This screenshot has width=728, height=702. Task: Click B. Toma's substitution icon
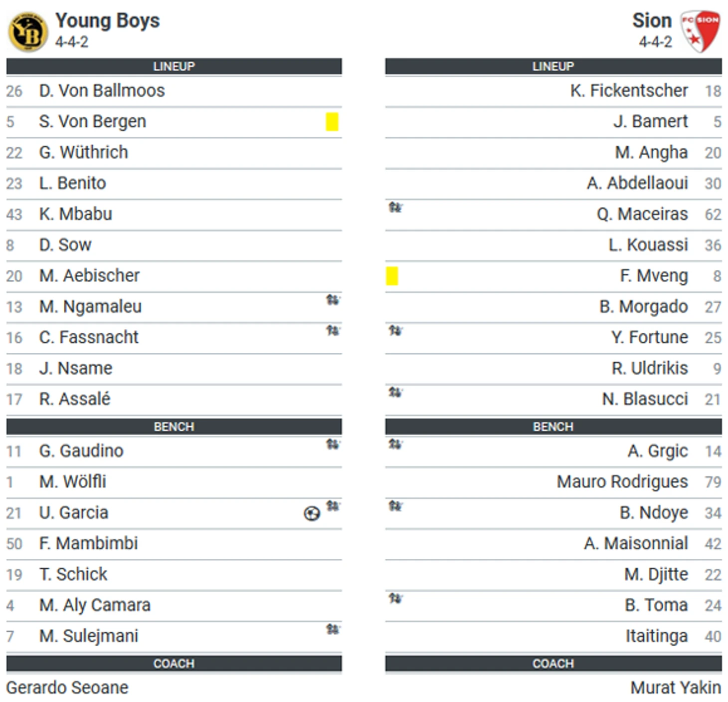tap(395, 598)
